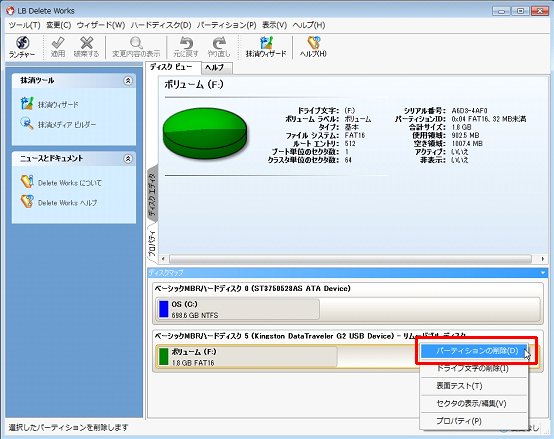Switch to the ヘルプ tab
The width and height of the screenshot is (554, 439).
click(x=216, y=68)
